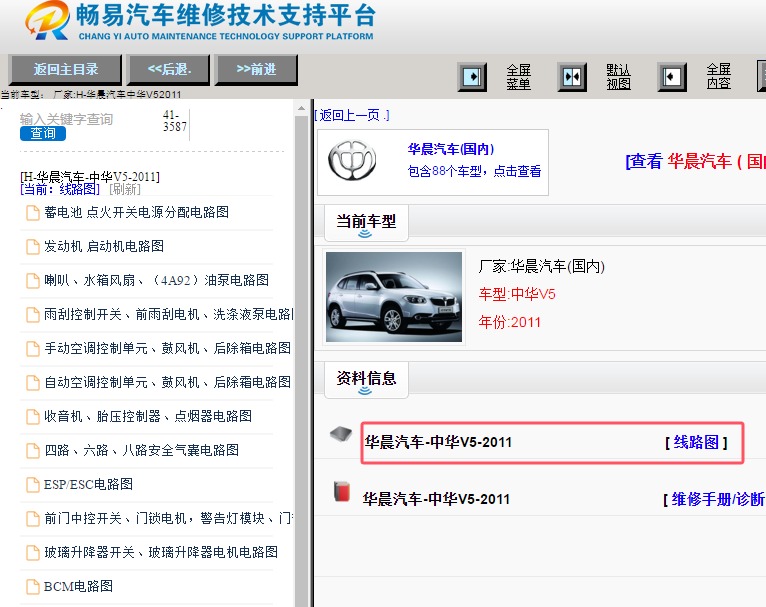Click the file icon beside 蓄电池 item

tap(33, 213)
